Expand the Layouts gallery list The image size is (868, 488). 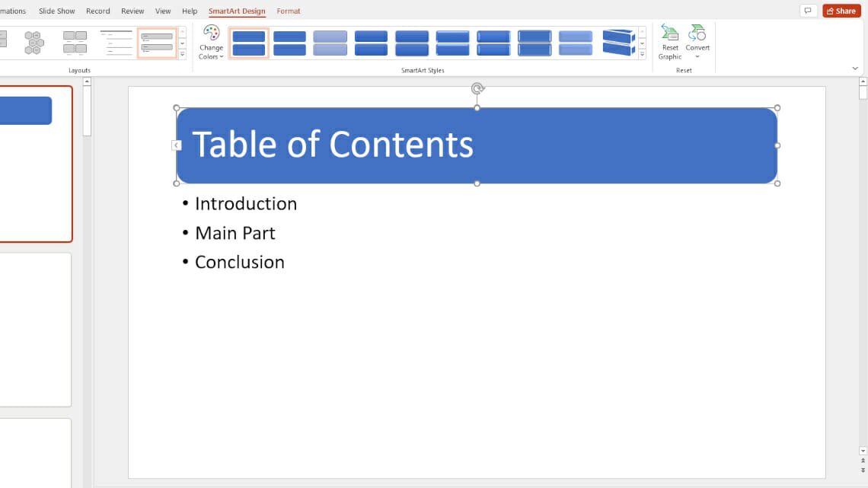click(x=183, y=55)
